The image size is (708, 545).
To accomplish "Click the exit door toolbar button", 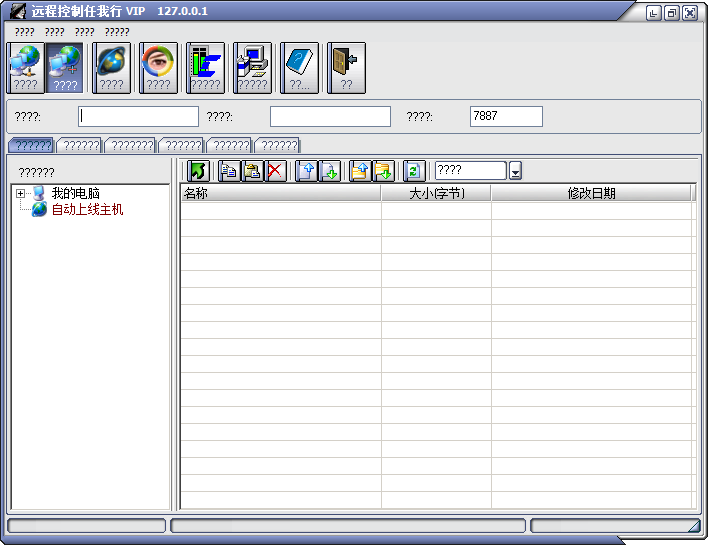I will 346,67.
